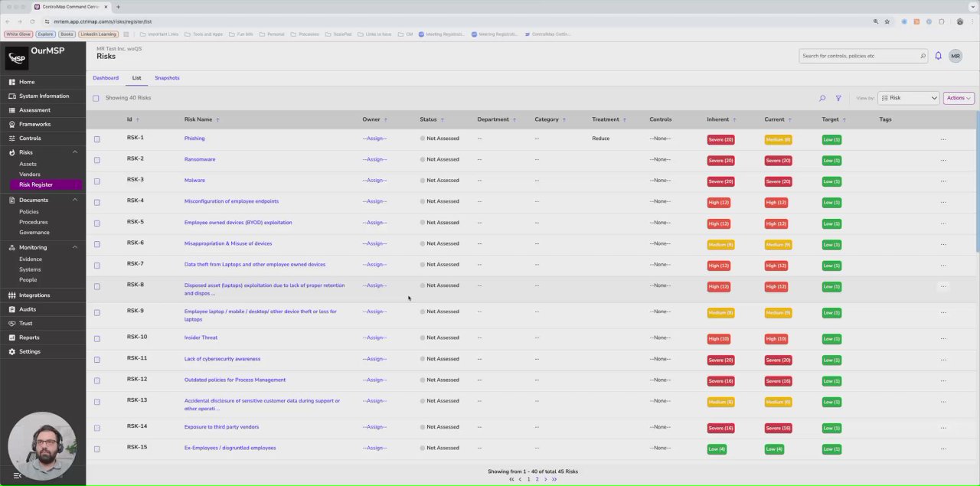
Task: Click the table search magnifier icon
Action: point(822,98)
